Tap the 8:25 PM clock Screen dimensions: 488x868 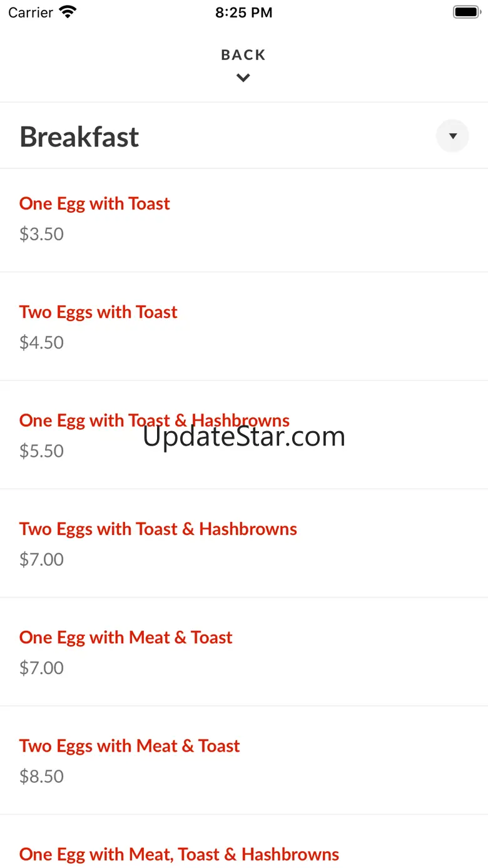tap(243, 13)
